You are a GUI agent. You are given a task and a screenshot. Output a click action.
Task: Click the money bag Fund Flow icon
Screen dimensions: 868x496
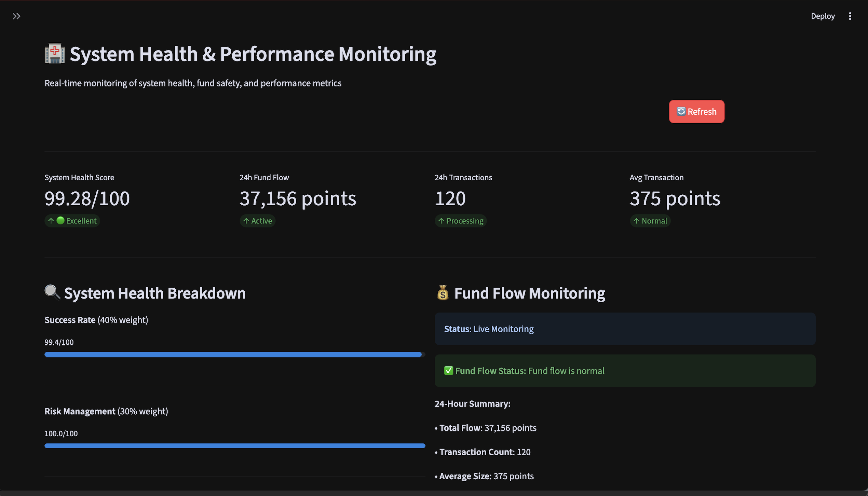(x=443, y=293)
